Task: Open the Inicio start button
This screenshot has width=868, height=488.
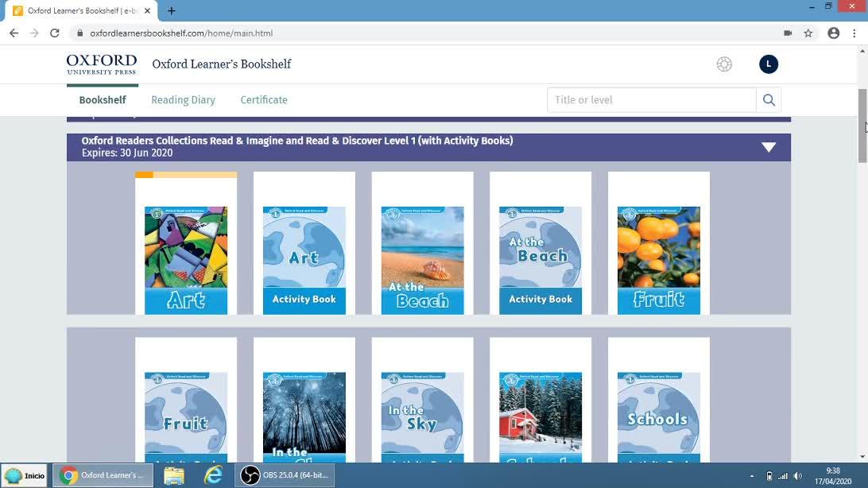Action: click(25, 475)
